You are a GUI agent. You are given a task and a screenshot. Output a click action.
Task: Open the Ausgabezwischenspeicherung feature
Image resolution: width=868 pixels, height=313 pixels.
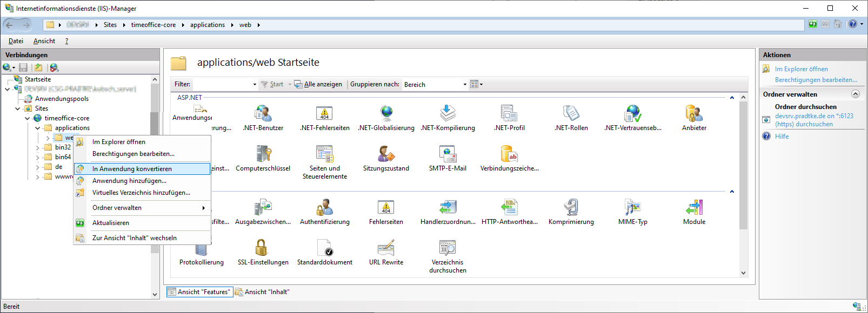click(263, 212)
